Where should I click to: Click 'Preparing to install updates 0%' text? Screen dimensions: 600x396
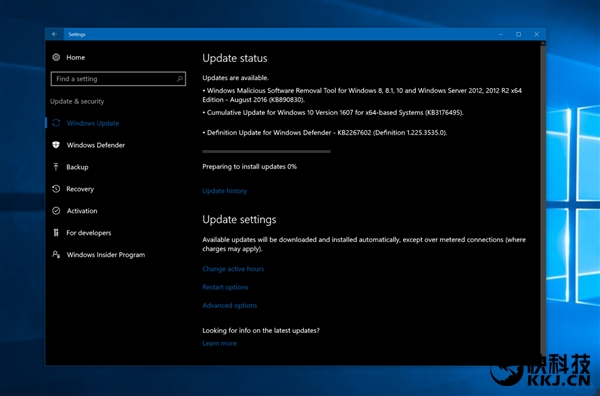tap(249, 166)
